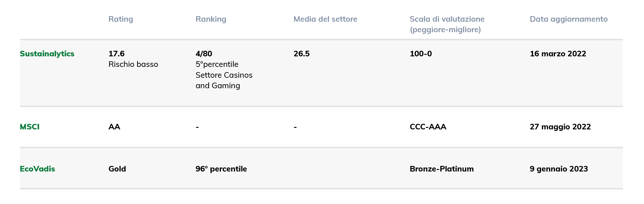Select the Media del settore header
644x204 pixels.
(325, 19)
